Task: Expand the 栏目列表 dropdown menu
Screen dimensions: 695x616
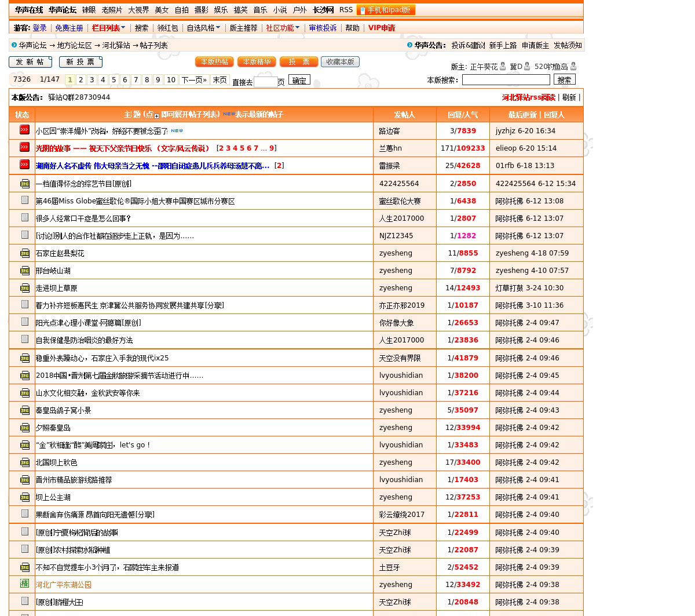Action: pyautogui.click(x=108, y=28)
